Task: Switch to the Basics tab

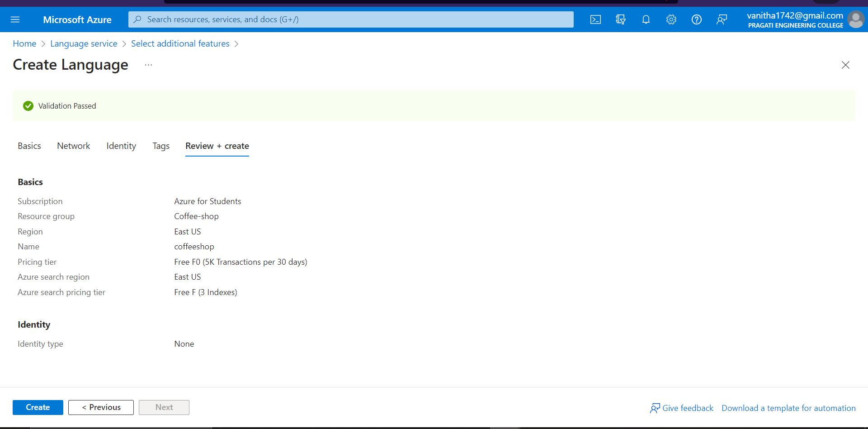Action: point(29,146)
